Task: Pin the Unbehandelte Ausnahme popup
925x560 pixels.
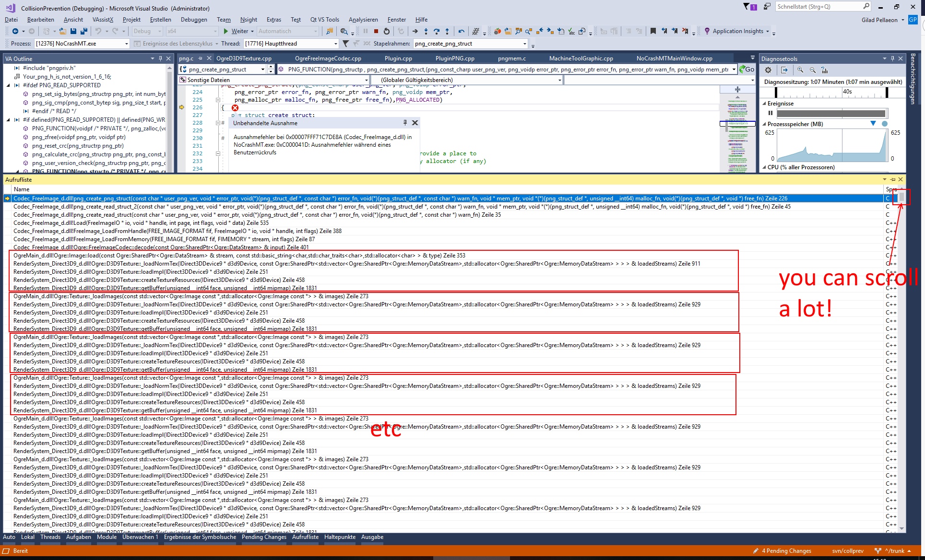Action: [405, 123]
